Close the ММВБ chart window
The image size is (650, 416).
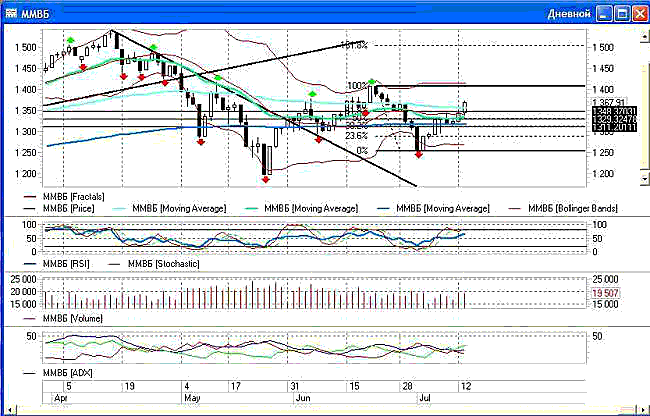pos(640,14)
